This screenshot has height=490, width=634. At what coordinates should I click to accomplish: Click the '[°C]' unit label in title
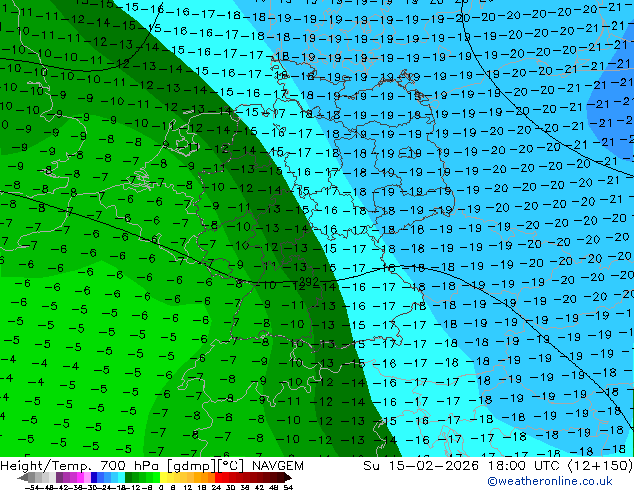(232, 466)
